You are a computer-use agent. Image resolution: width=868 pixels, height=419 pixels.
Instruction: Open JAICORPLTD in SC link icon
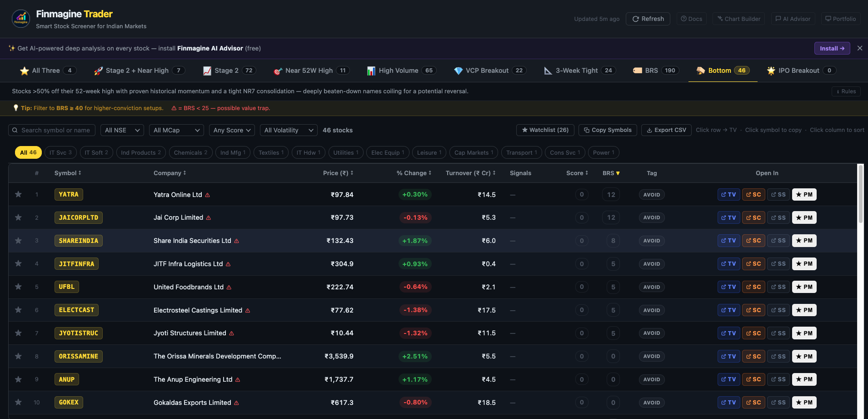tap(753, 217)
